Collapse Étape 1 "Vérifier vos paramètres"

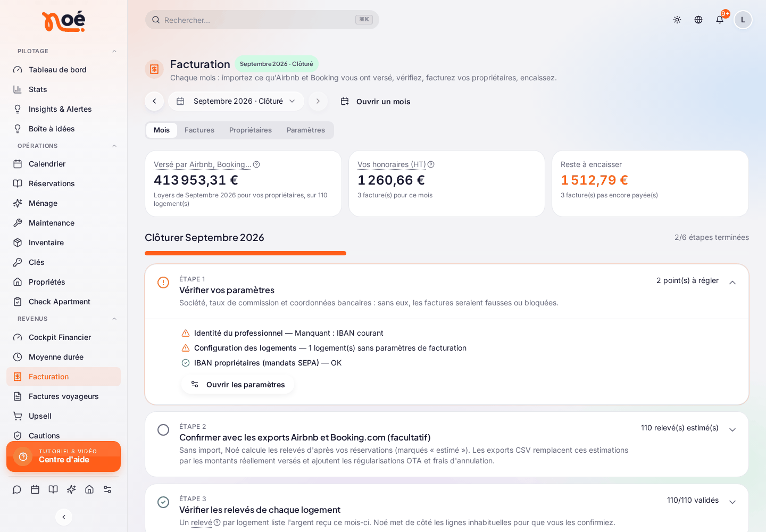click(x=732, y=282)
